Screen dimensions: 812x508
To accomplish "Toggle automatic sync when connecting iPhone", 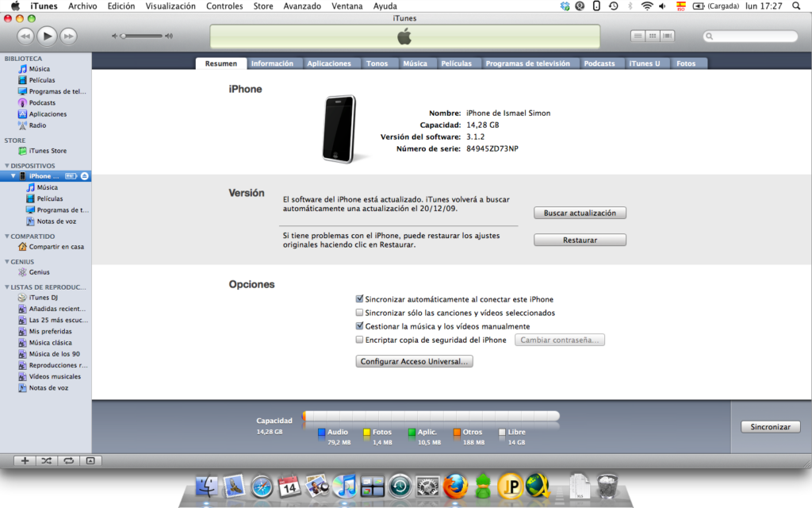I will point(359,298).
